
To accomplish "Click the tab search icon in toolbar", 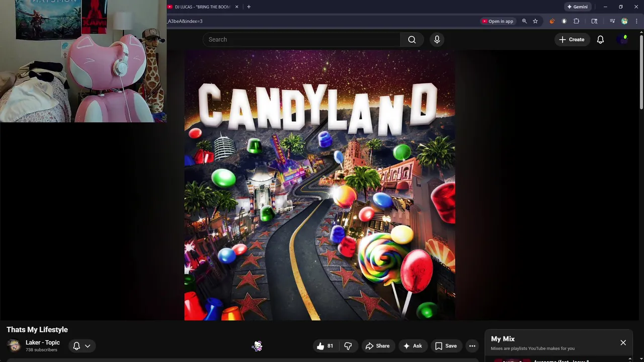I will (594, 21).
